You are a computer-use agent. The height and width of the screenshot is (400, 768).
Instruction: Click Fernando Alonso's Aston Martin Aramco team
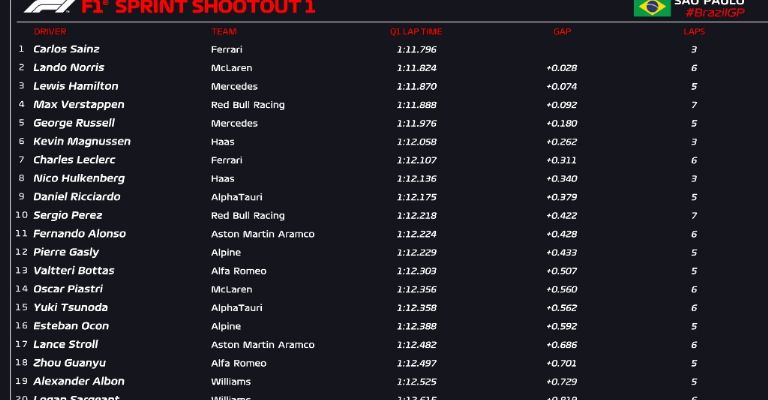point(263,234)
